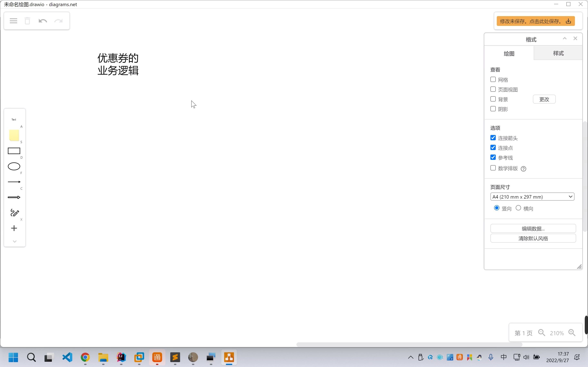Select the Freehand draw tool
Image resolution: width=588 pixels, height=367 pixels.
[14, 213]
